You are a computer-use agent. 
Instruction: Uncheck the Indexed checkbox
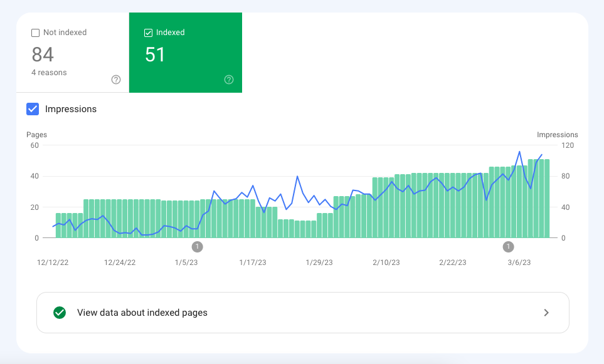coord(148,33)
